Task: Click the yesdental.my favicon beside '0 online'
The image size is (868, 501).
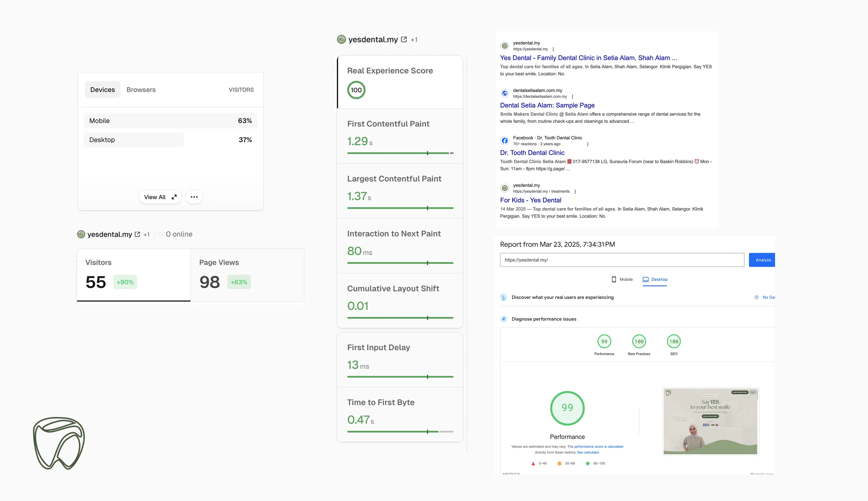Action: [x=81, y=234]
